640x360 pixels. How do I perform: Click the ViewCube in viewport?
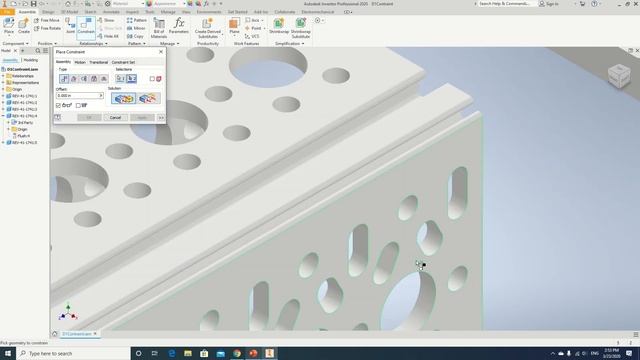click(x=619, y=76)
